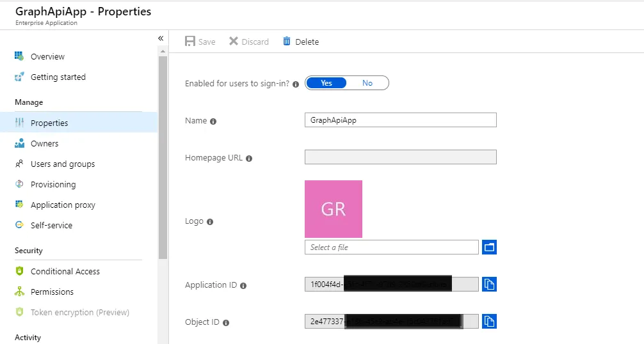
Task: Click the Conditional Access shield icon
Action: [19, 270]
